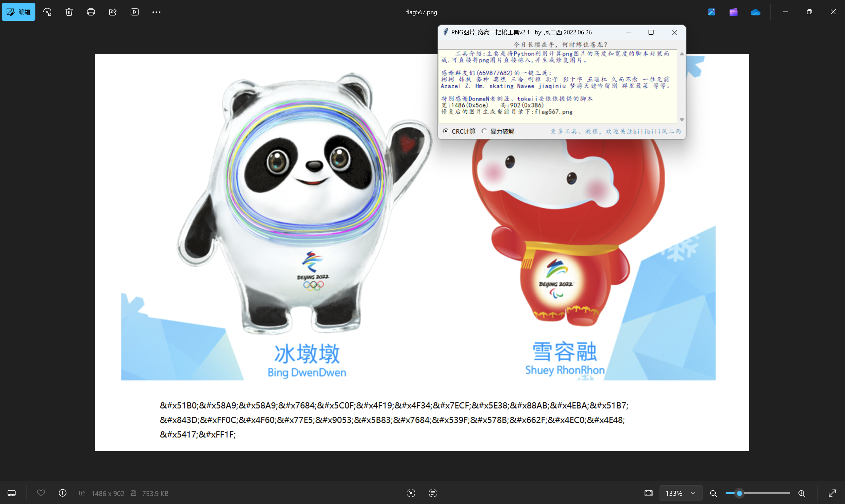
Task: Open the Designer app icon in title bar
Action: [711, 12]
